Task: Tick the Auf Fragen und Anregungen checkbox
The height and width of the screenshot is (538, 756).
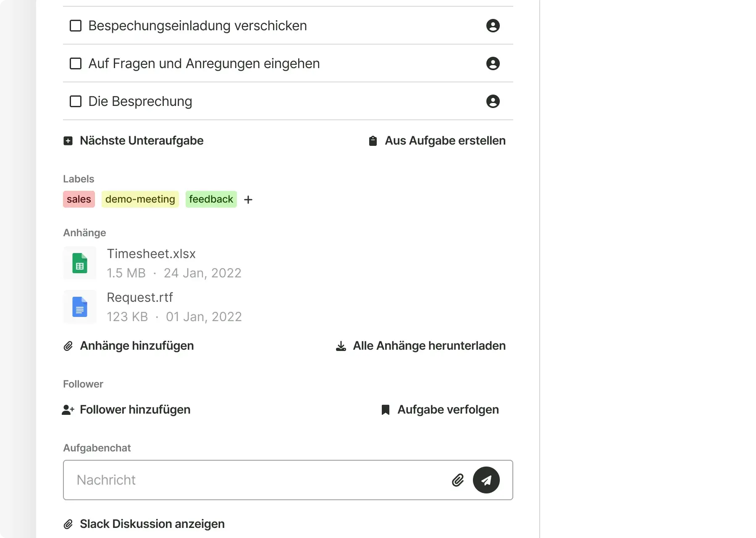Action: tap(76, 63)
